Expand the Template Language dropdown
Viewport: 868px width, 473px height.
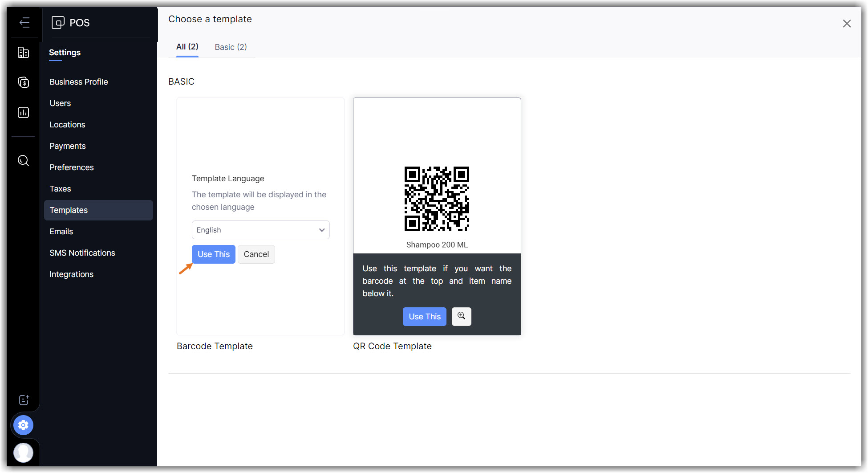pos(260,230)
